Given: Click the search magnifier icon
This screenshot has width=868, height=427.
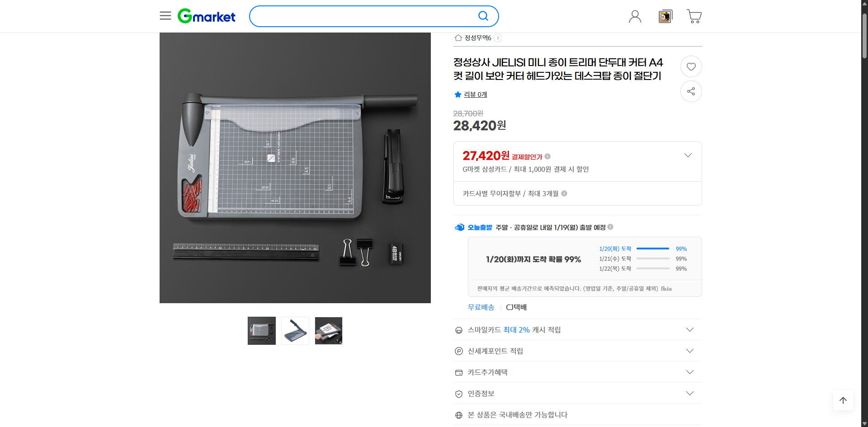Looking at the screenshot, I should [x=483, y=16].
